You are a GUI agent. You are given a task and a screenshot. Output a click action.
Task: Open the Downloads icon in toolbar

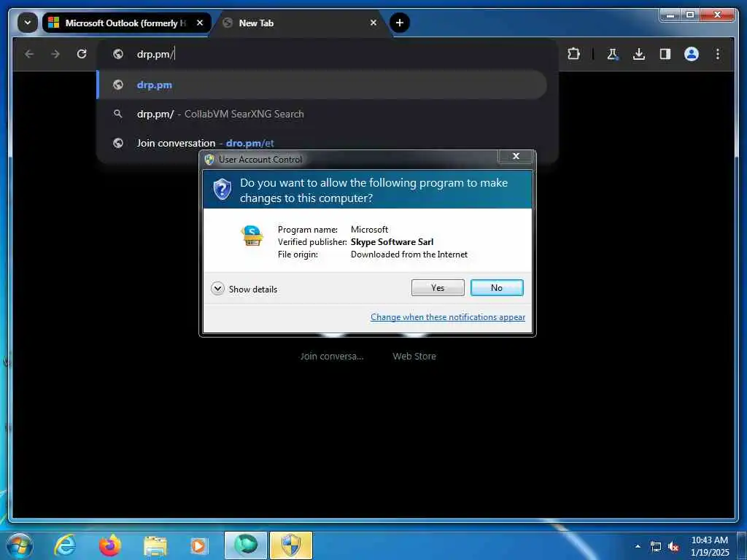(x=639, y=54)
